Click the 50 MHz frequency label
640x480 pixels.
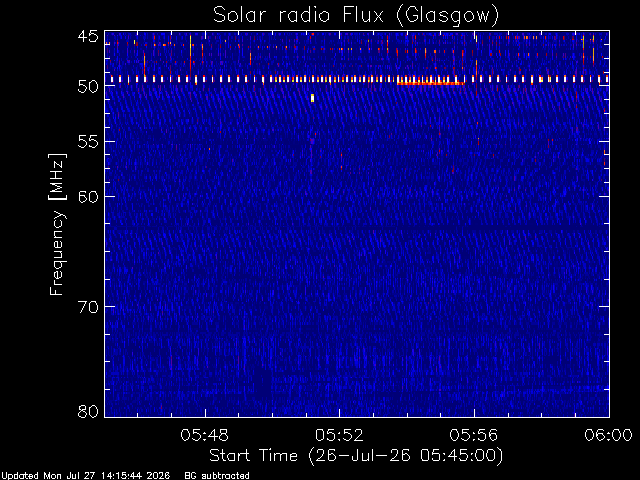tap(88, 86)
